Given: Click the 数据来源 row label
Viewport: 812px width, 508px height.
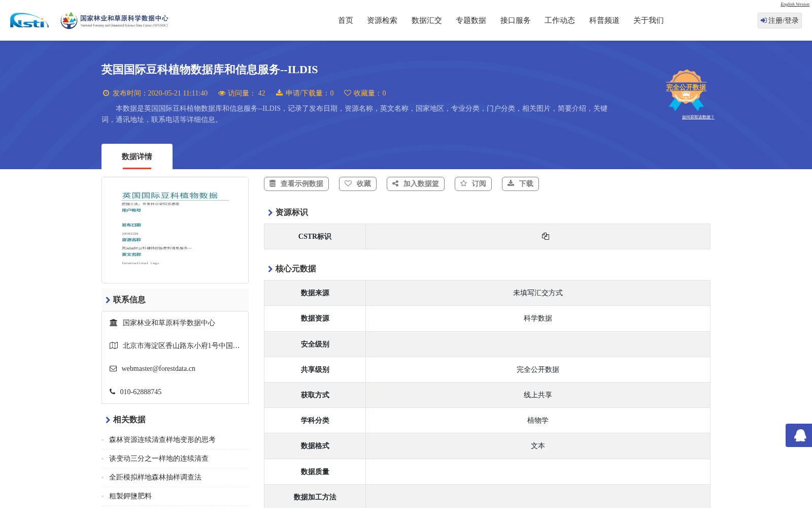Looking at the screenshot, I should (x=315, y=293).
